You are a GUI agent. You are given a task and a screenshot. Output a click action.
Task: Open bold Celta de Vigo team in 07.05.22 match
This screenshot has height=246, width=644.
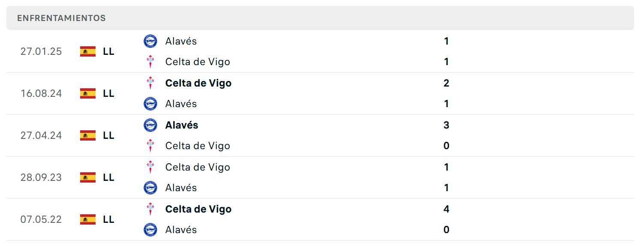(x=198, y=209)
